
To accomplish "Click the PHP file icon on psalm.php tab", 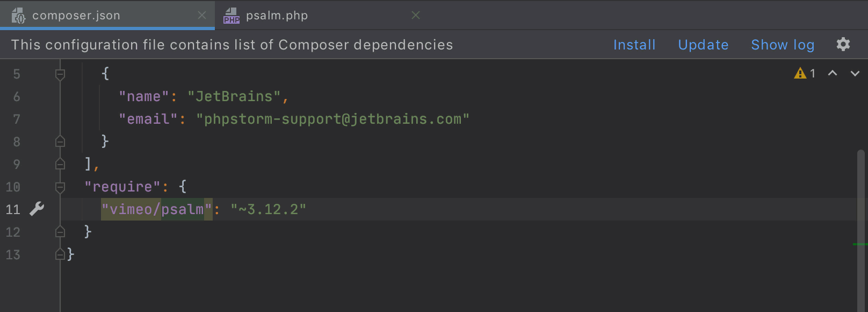I will point(231,15).
